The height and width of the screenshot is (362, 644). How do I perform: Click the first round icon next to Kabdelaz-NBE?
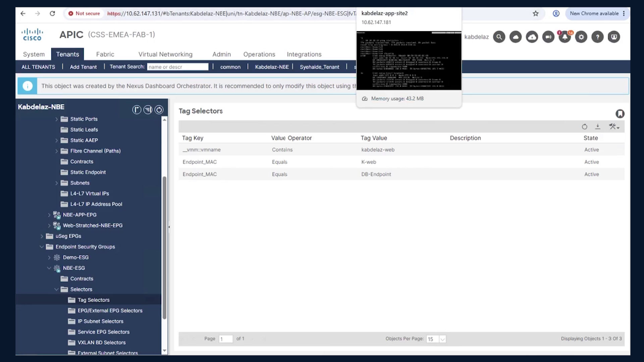(137, 110)
